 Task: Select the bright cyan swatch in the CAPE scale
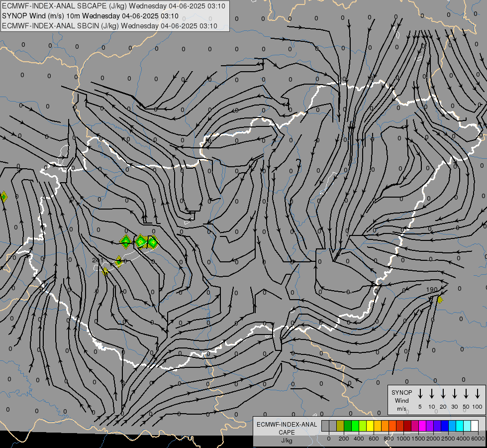click(x=459, y=426)
